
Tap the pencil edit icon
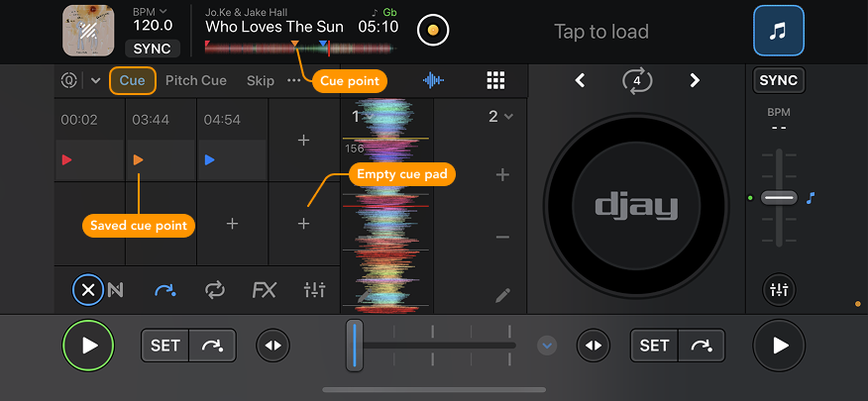(x=503, y=294)
